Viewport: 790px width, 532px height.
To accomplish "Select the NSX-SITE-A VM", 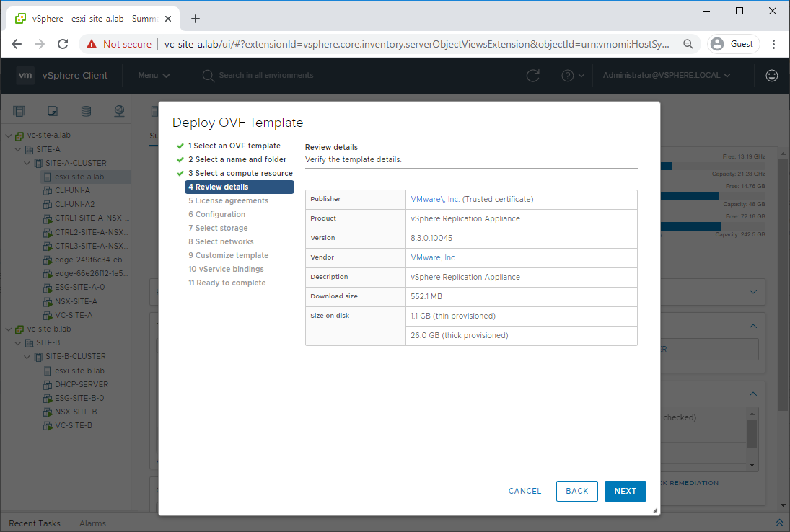I will tap(76, 301).
